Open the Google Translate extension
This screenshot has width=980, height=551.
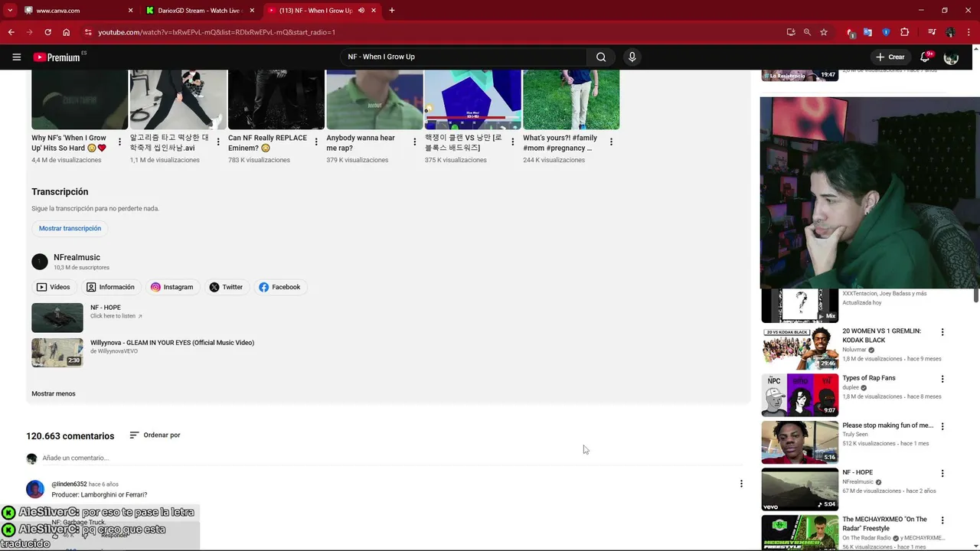867,32
